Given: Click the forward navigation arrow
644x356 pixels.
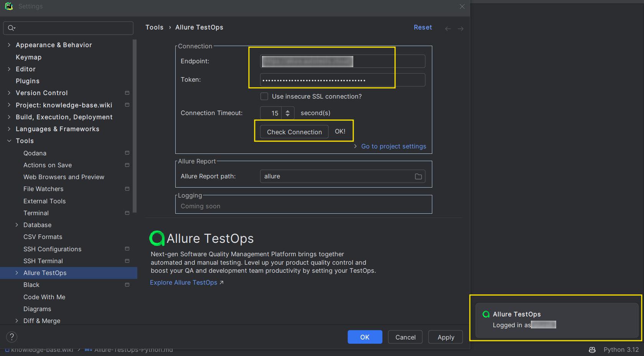Looking at the screenshot, I should tap(461, 29).
